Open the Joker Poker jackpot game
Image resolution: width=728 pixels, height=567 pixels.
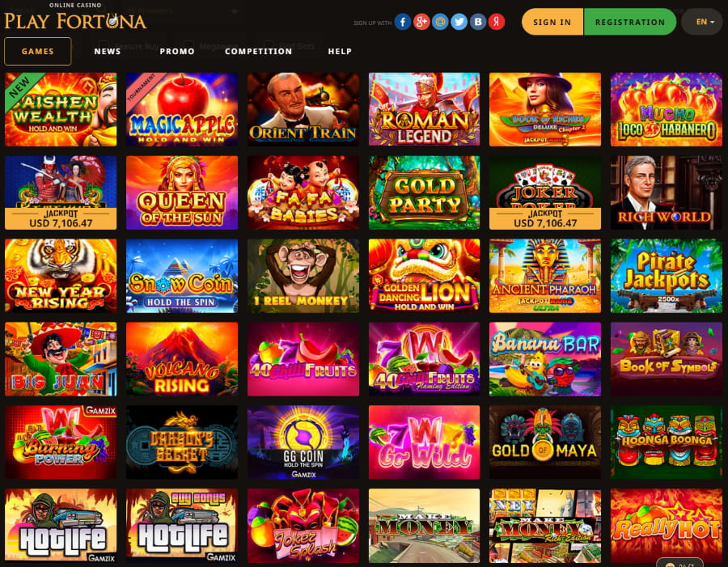[x=545, y=193]
